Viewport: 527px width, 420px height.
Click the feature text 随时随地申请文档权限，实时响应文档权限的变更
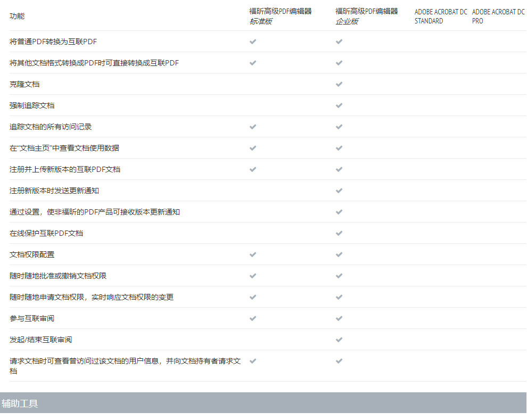pyautogui.click(x=92, y=297)
